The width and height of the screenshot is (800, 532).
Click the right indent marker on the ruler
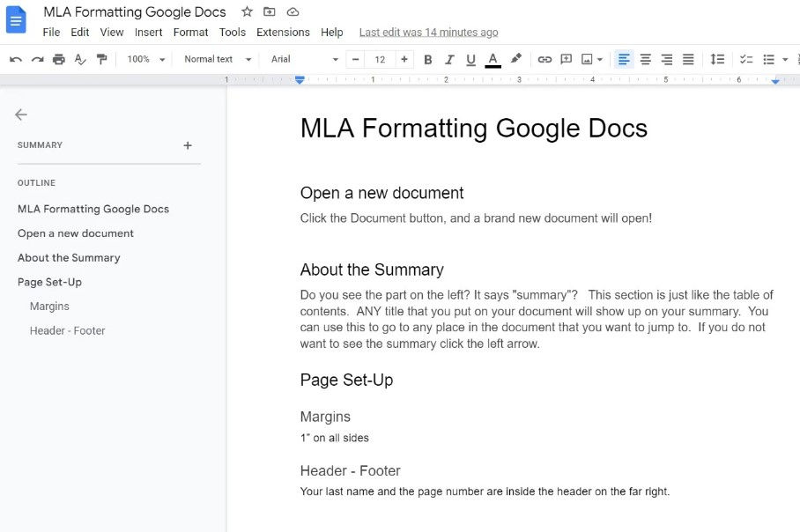click(775, 81)
